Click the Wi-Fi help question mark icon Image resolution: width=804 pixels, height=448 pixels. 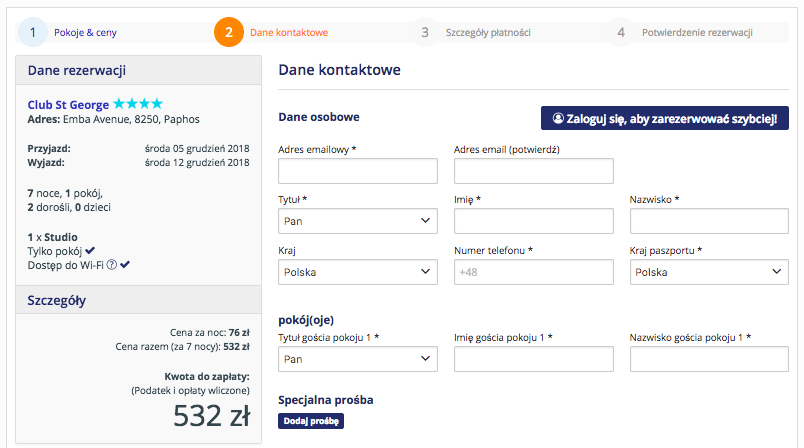111,264
